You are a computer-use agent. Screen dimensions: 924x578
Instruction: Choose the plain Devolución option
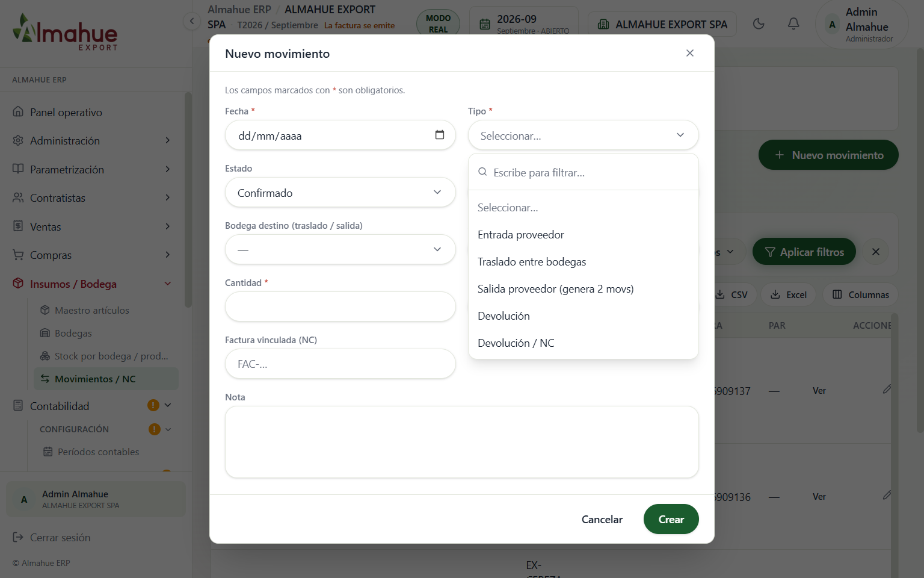[x=583, y=316]
